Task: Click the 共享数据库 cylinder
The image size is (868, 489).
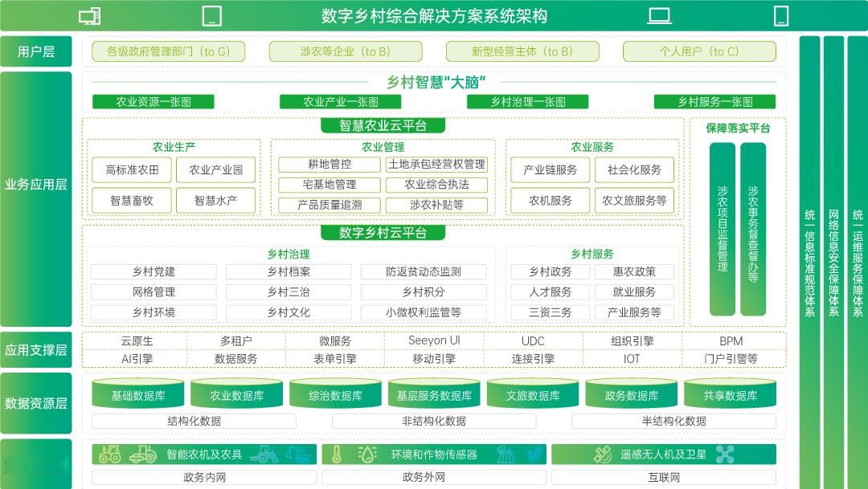Action: (730, 393)
